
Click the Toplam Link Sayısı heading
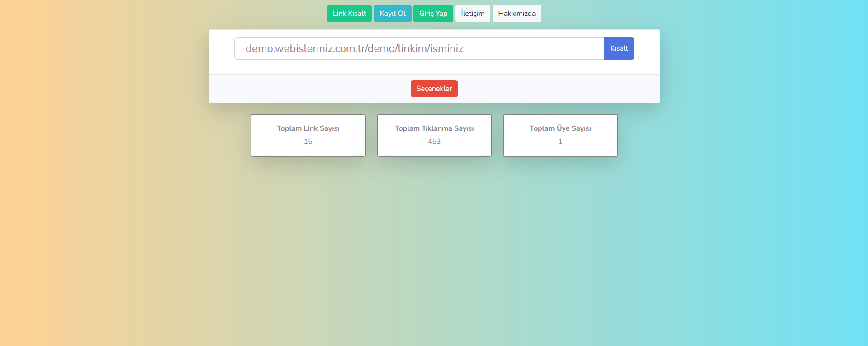pos(308,128)
